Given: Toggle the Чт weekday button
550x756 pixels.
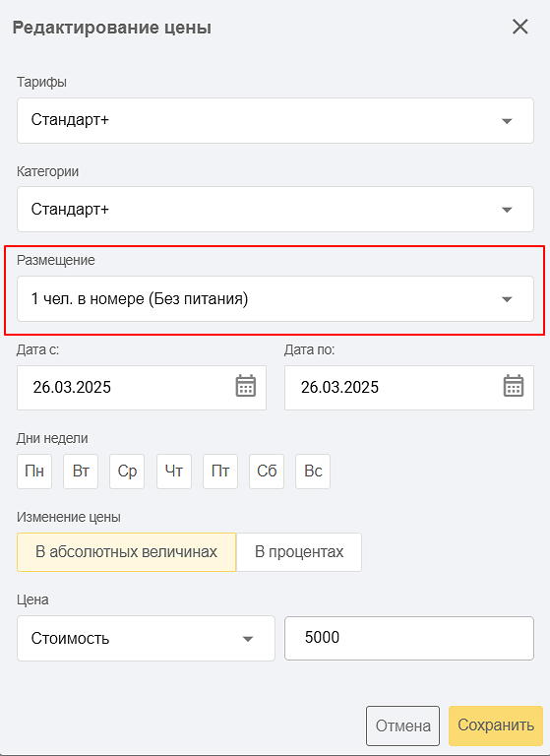Looking at the screenshot, I should pyautogui.click(x=174, y=472).
